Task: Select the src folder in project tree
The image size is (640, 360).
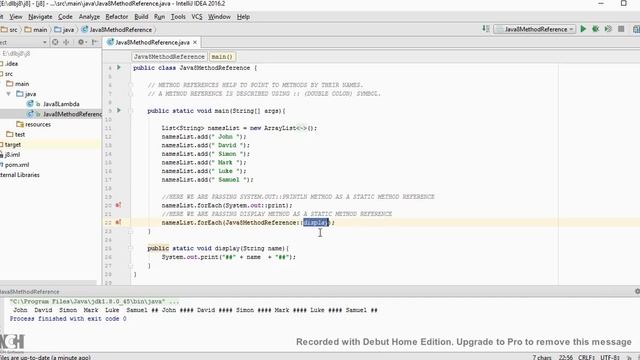Action: 8,74
